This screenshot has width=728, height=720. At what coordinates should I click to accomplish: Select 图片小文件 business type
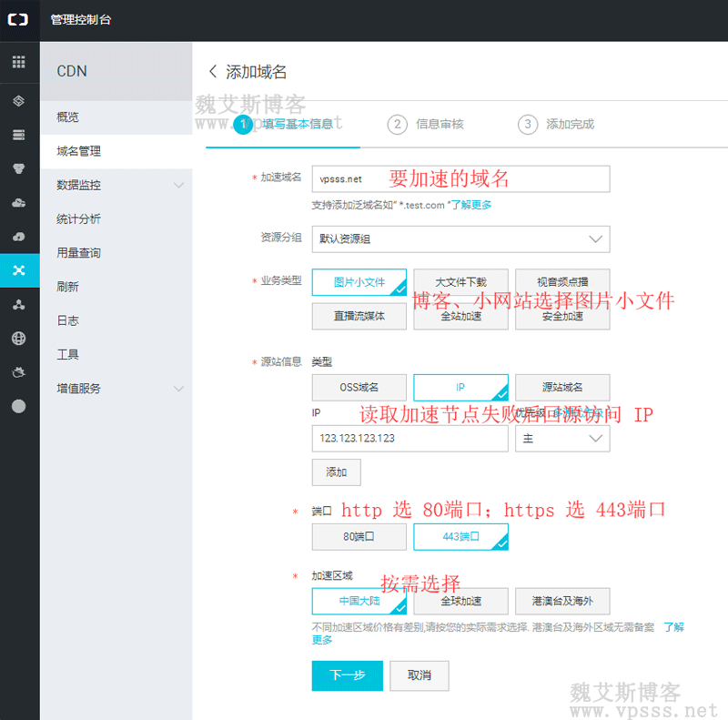359,282
